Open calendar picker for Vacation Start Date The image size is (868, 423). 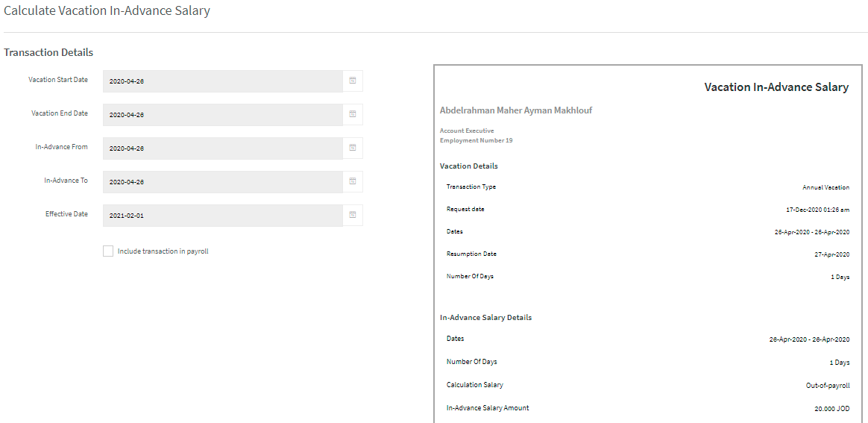[x=353, y=81]
